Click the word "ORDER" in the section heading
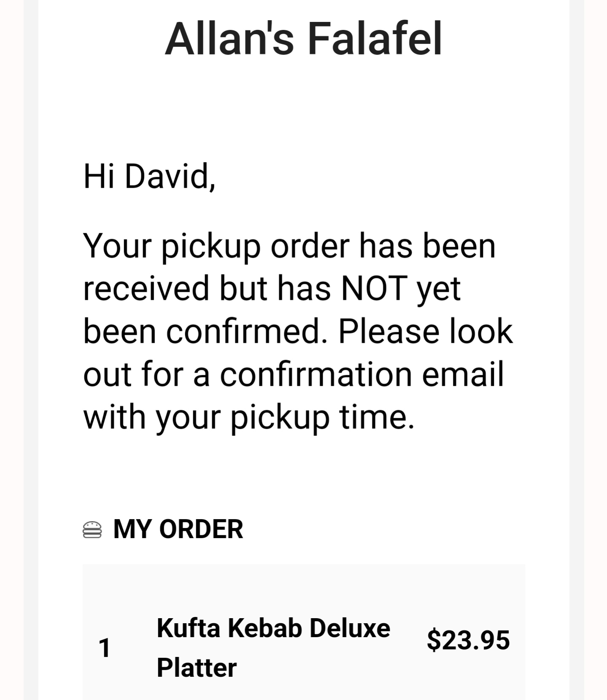 201,529
